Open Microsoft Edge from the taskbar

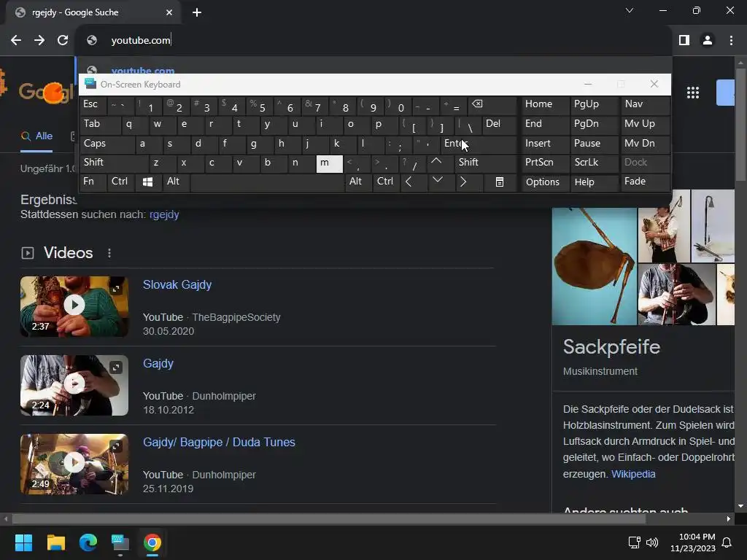click(88, 542)
